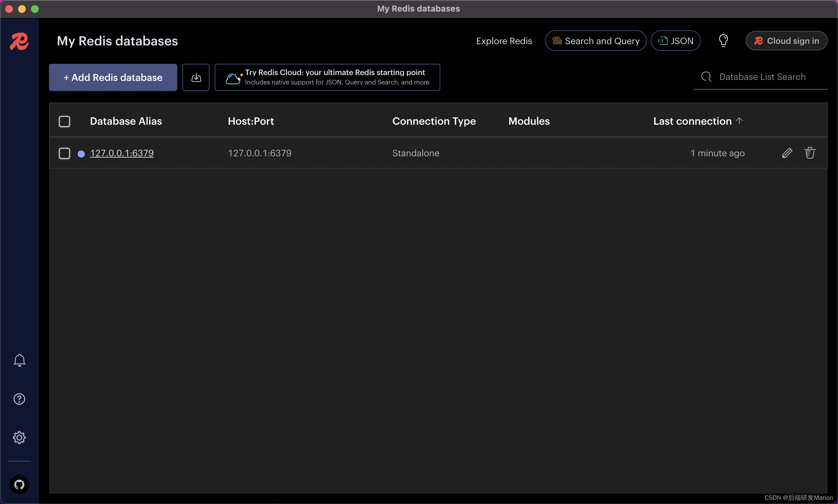Open the Search and Query guide
838x504 pixels.
click(596, 41)
